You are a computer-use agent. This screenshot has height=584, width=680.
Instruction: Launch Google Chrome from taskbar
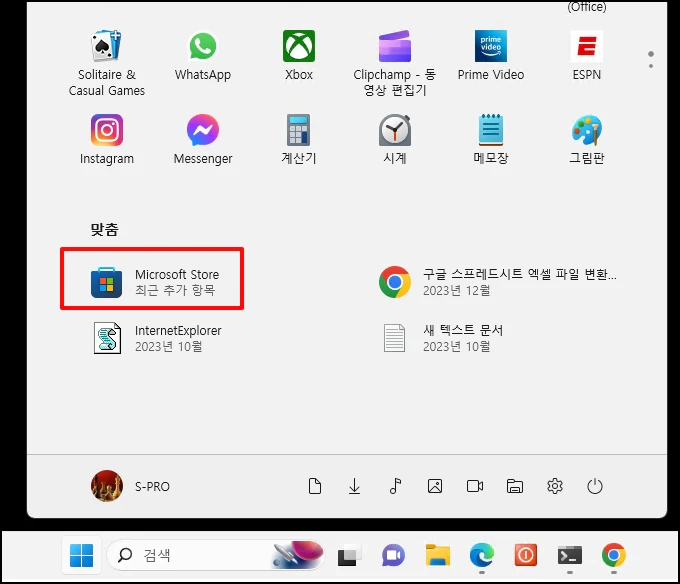coord(614,555)
